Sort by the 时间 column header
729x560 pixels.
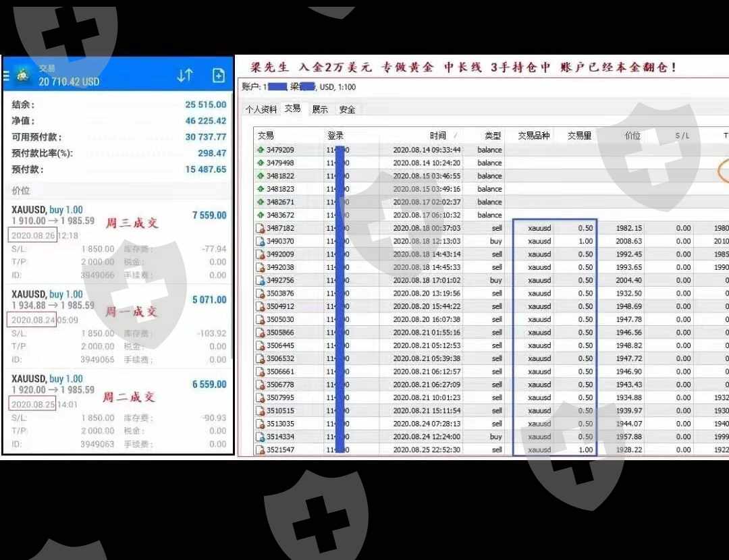pos(438,136)
